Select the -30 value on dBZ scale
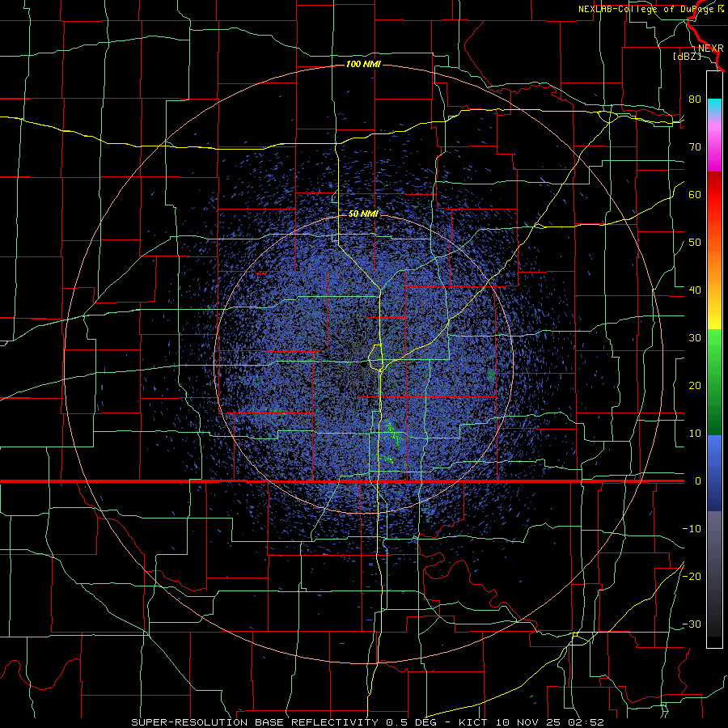This screenshot has height=728, width=728. click(692, 624)
